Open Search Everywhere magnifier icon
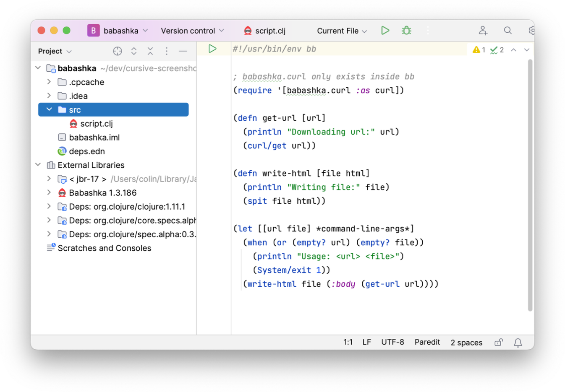The height and width of the screenshot is (392, 565). tap(508, 31)
